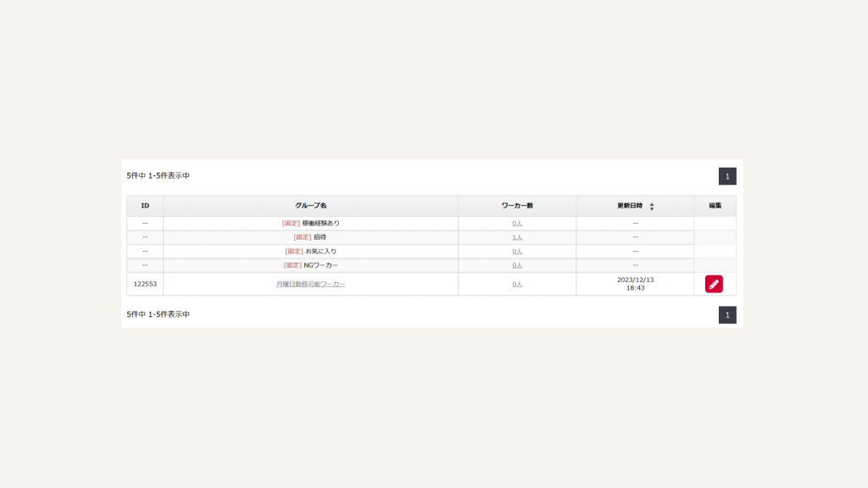The height and width of the screenshot is (488, 868).
Task: Open the 月曜日勤務可能ワーカー group link
Action: tap(310, 284)
